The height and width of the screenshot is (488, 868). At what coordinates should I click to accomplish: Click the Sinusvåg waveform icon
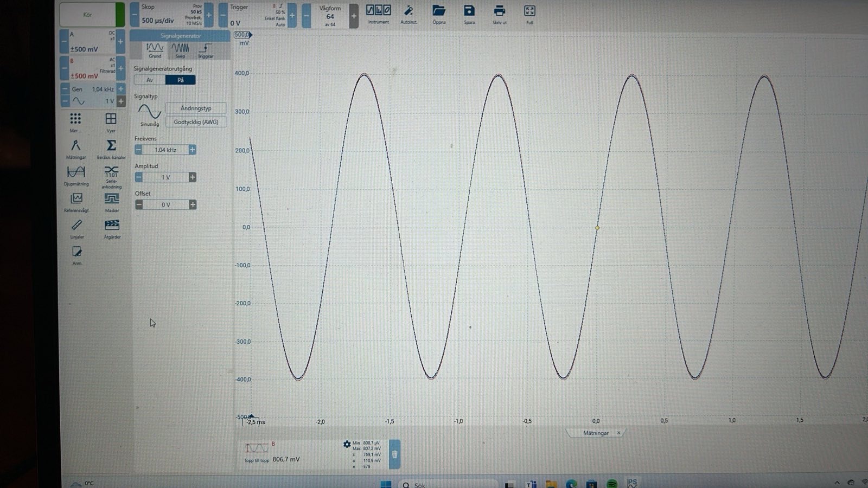[149, 112]
